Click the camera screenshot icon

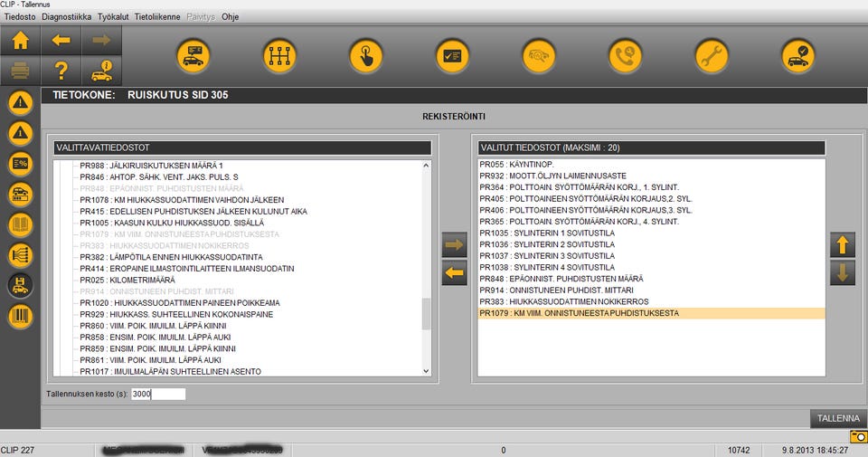click(x=857, y=436)
